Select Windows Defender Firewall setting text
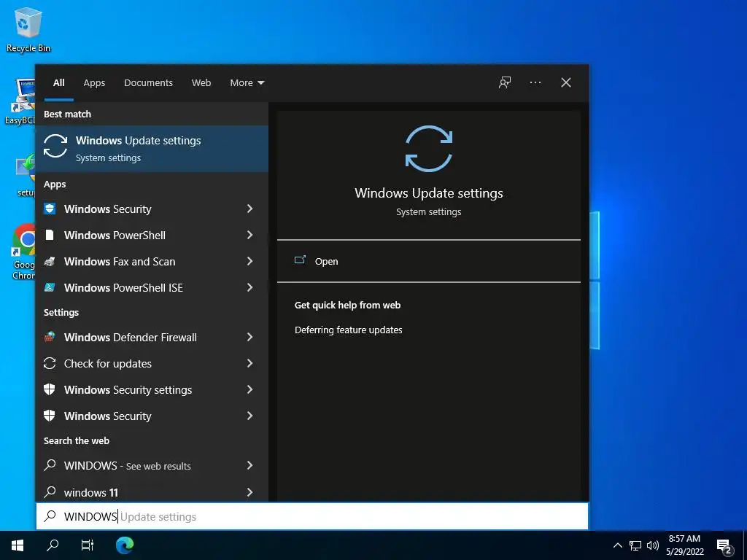The height and width of the screenshot is (560, 747). pyautogui.click(x=131, y=337)
